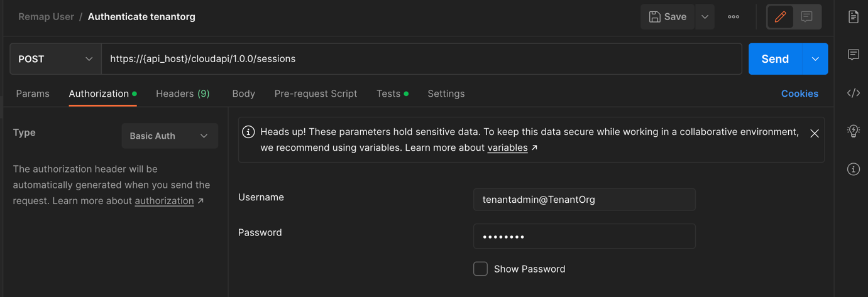The height and width of the screenshot is (297, 868).
Task: Switch to edit mode pencil icon
Action: click(781, 17)
